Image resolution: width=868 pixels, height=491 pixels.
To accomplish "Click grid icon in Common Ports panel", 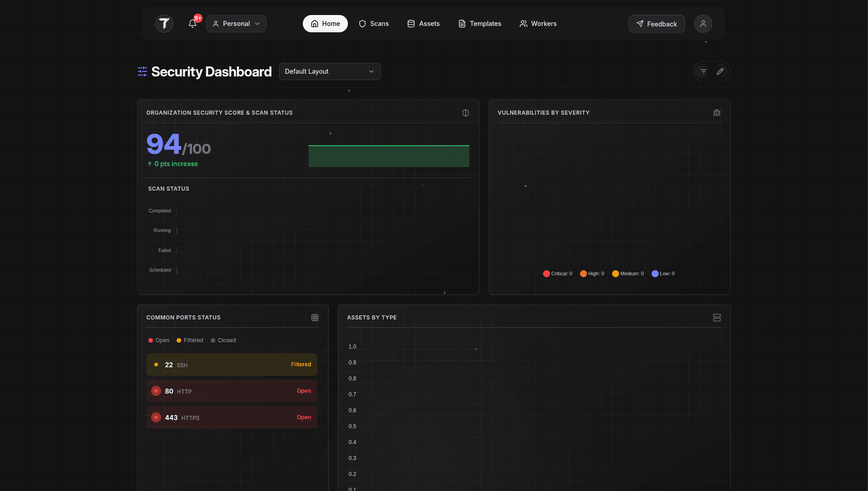I will (x=315, y=318).
